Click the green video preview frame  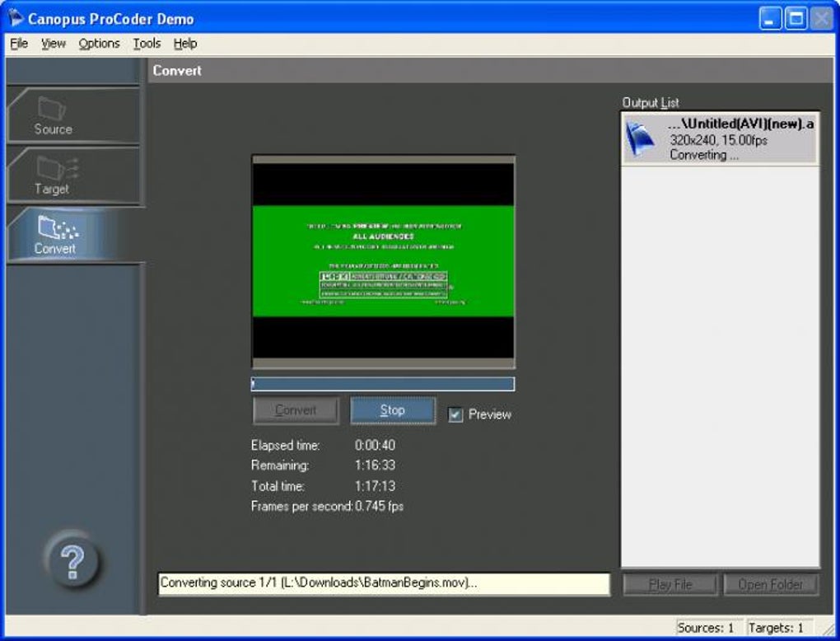tap(383, 261)
